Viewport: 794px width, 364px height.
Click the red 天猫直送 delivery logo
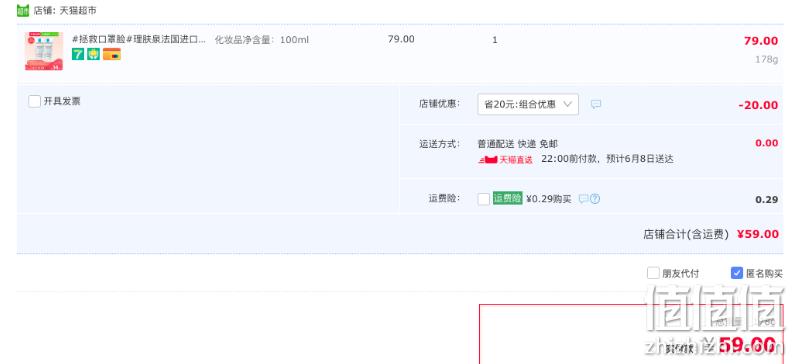[x=505, y=160]
